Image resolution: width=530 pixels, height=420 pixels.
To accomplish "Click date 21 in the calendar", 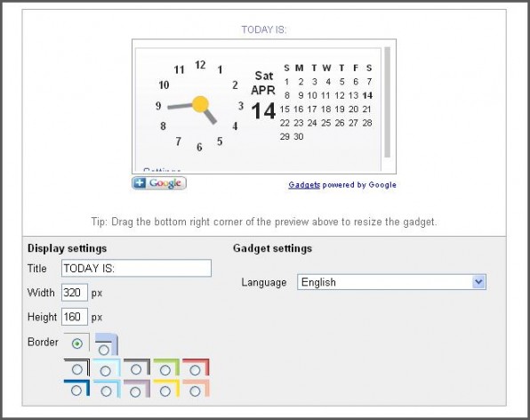I will [x=366, y=109].
